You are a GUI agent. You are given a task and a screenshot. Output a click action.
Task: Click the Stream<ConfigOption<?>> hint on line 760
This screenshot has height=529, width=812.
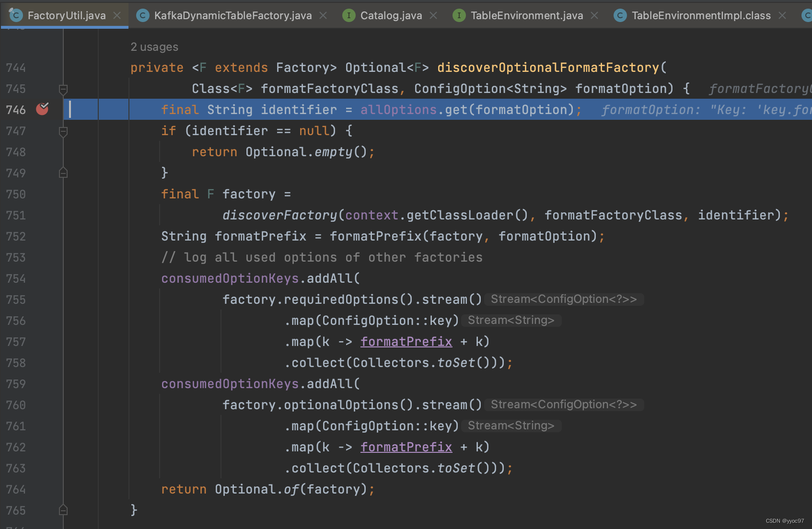point(564,404)
